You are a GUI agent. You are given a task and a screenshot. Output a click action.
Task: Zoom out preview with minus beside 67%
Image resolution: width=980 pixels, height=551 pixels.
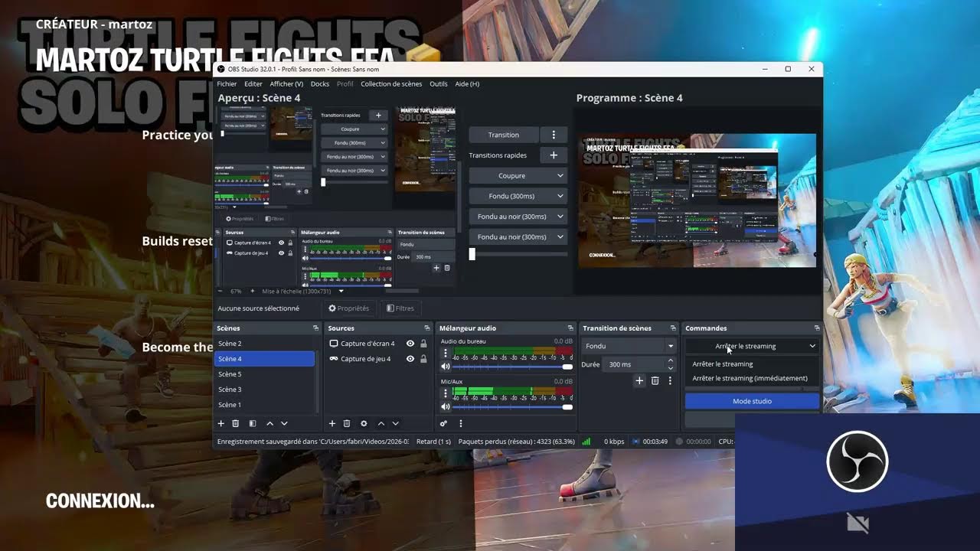(x=220, y=292)
